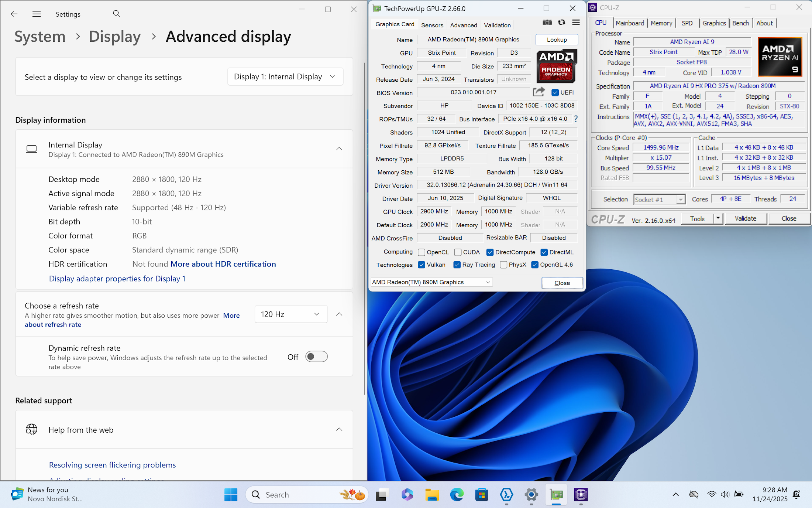Enable the PhysX checkbox
This screenshot has width=812, height=508.
(x=503, y=265)
